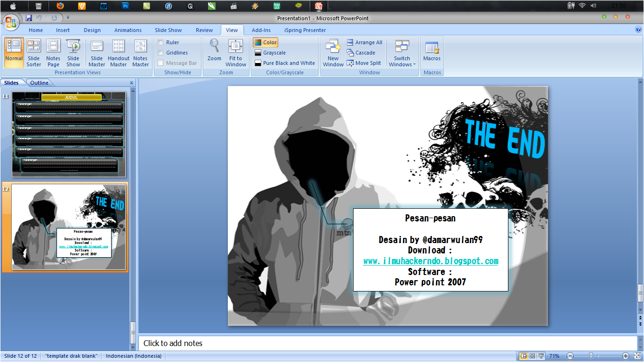This screenshot has width=644, height=362.
Task: Fit slide to current window in status bar
Action: coord(637,356)
